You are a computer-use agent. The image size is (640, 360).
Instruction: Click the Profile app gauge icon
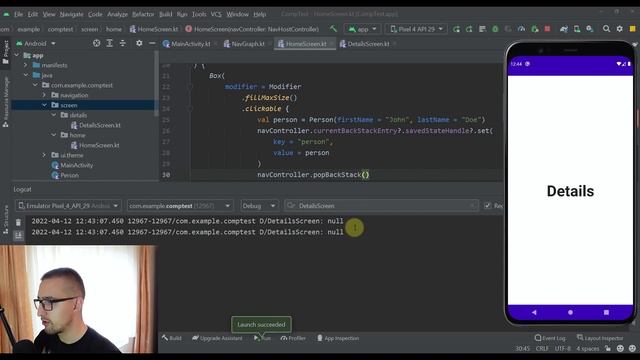pyautogui.click(x=521, y=29)
